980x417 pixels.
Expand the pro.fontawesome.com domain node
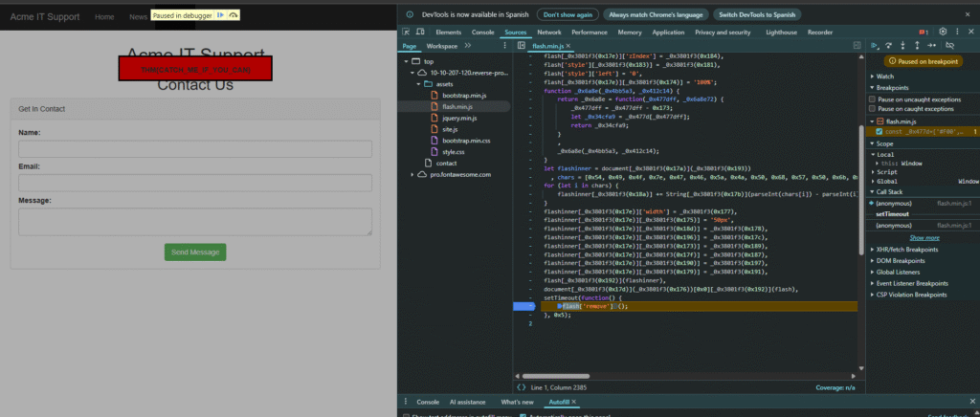click(x=412, y=174)
